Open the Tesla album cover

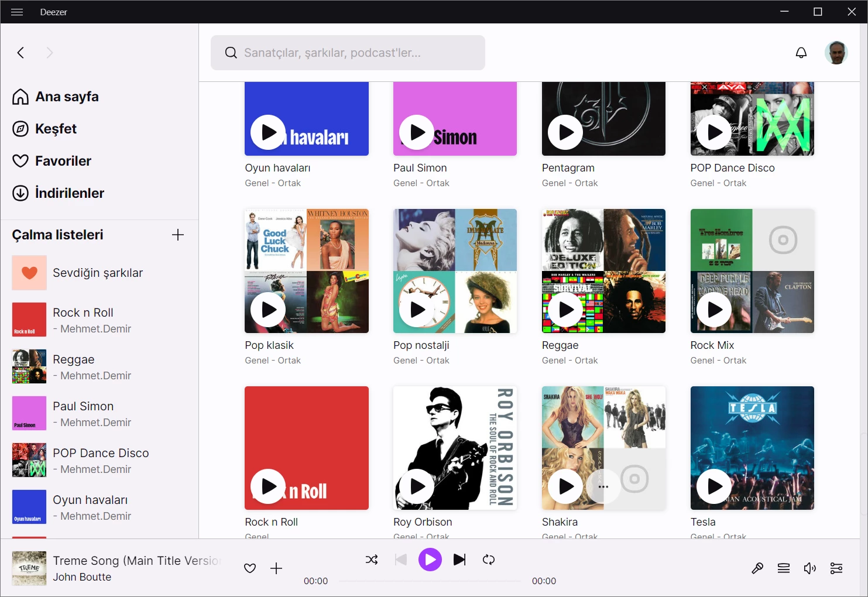pos(752,448)
